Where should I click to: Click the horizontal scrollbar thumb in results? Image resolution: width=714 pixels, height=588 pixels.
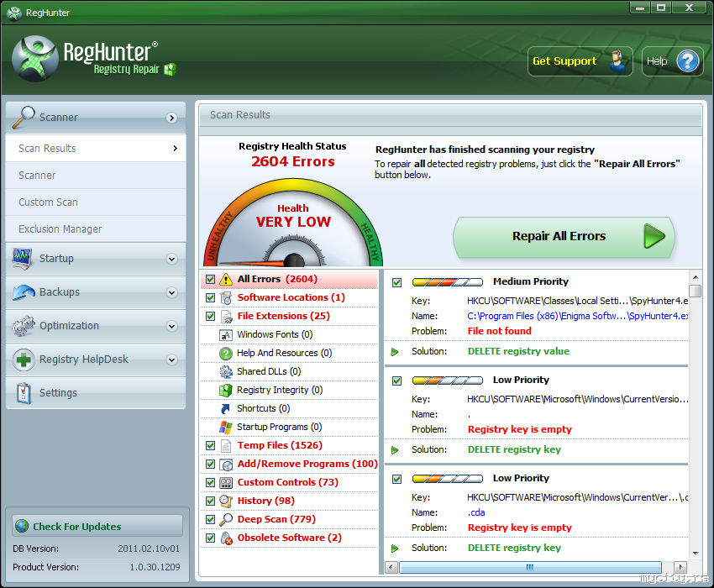(530, 568)
